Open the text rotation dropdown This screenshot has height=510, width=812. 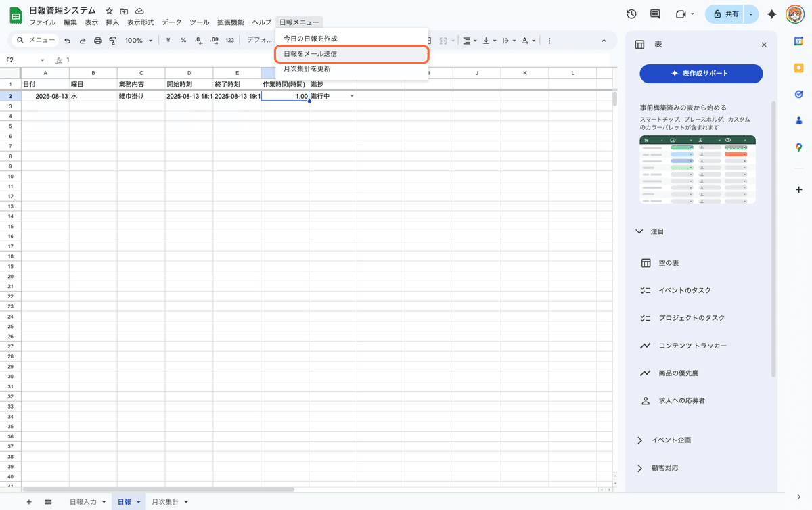pyautogui.click(x=529, y=41)
